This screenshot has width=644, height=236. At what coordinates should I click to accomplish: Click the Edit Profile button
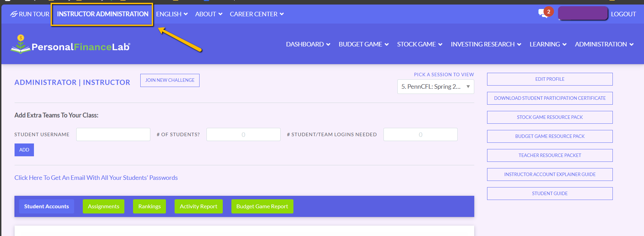550,79
